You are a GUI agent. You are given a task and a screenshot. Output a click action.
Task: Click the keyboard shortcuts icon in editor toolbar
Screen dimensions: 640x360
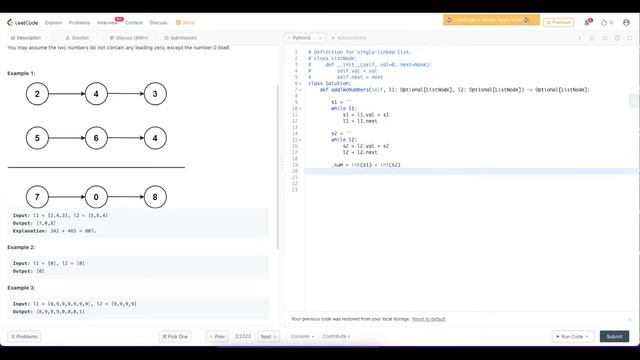click(592, 38)
